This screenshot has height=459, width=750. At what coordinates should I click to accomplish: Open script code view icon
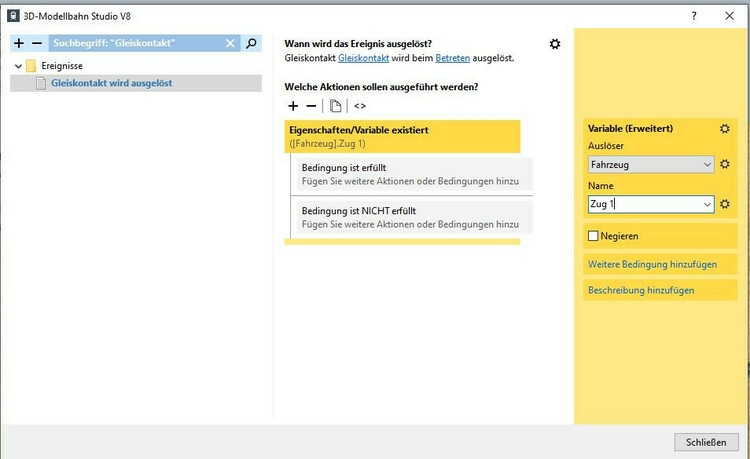(x=360, y=106)
